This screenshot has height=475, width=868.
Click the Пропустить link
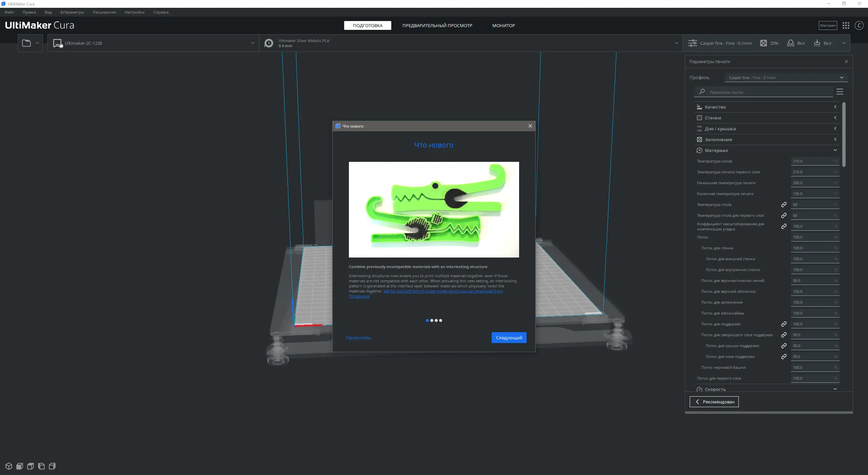click(358, 338)
